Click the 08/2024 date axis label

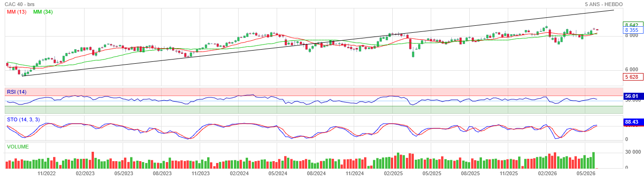tap(316, 173)
